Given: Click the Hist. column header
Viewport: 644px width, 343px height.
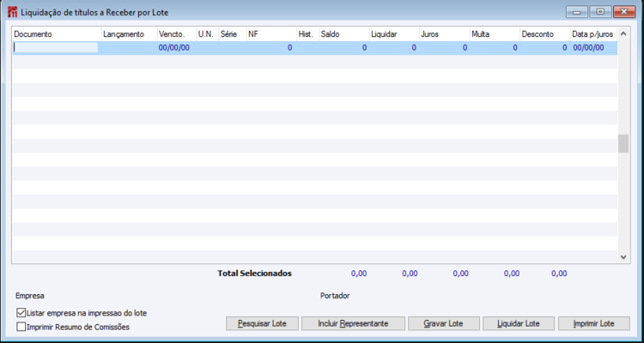Looking at the screenshot, I should [308, 34].
